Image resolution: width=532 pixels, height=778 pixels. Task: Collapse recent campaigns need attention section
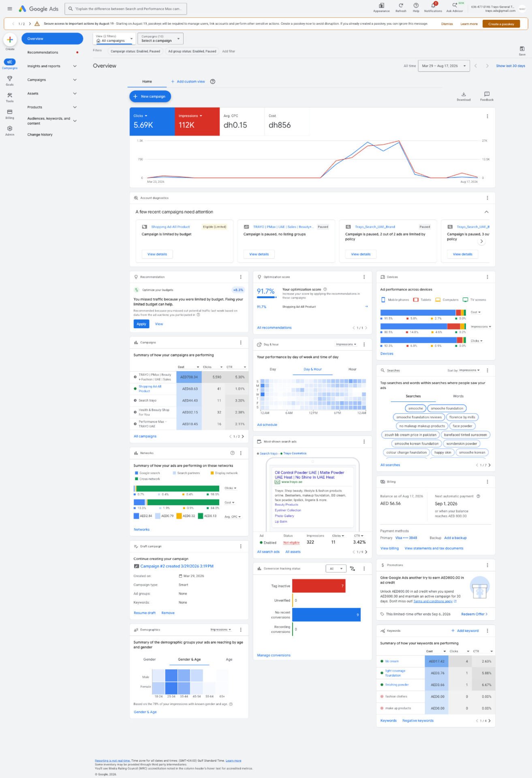point(486,212)
